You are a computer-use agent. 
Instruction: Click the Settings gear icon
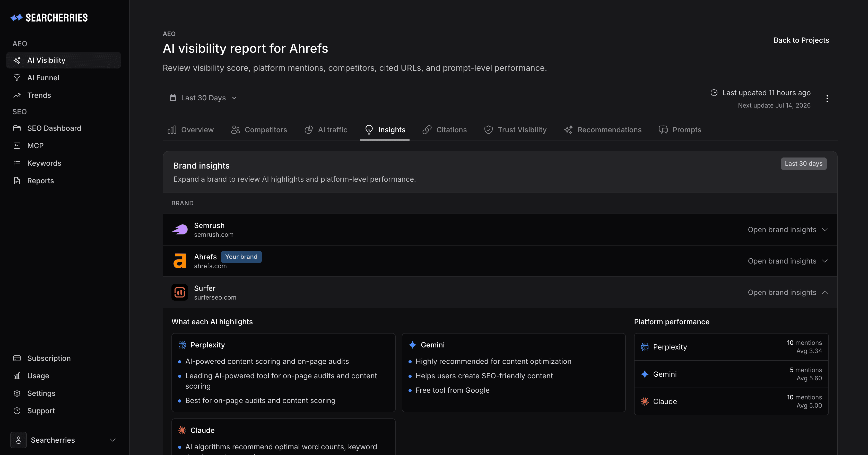coord(17,393)
